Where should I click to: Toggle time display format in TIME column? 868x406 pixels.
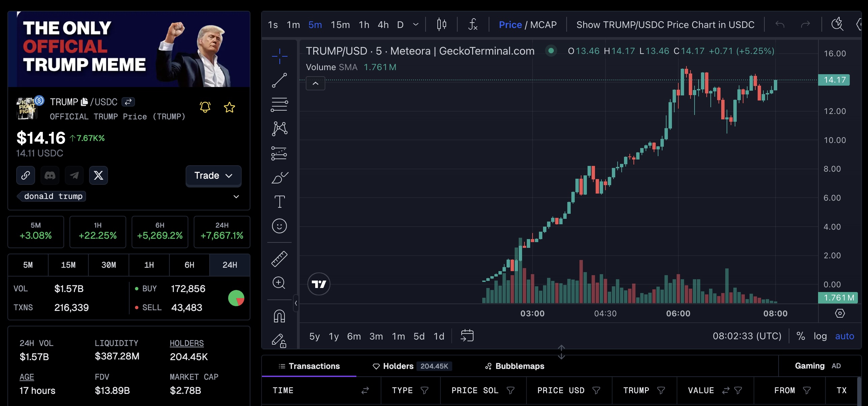[x=365, y=390]
